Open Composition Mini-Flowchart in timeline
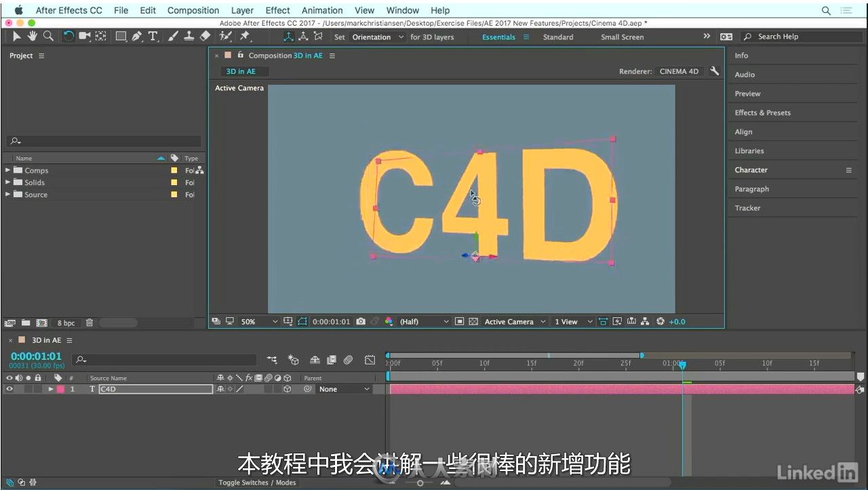Image resolution: width=868 pixels, height=490 pixels. pyautogui.click(x=272, y=359)
